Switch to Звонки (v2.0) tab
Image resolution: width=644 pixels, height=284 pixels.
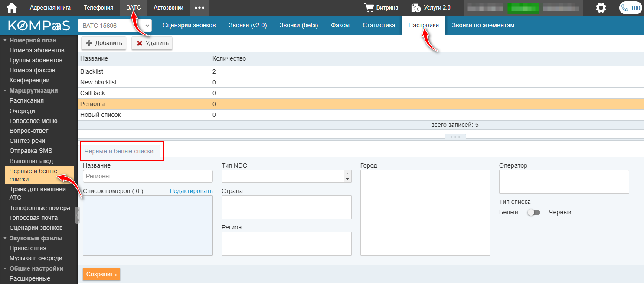(x=248, y=25)
